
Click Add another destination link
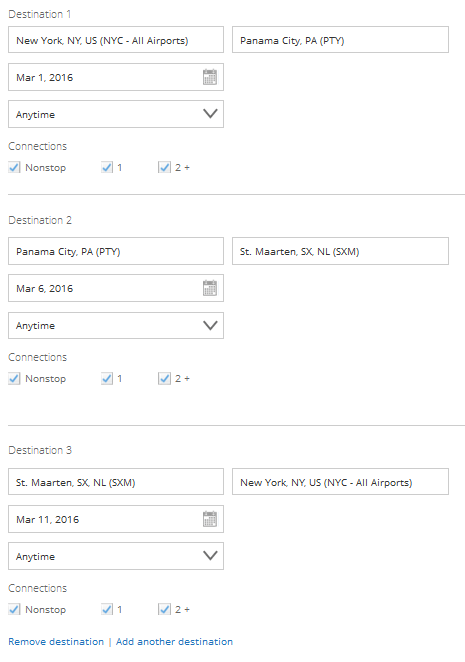[x=174, y=642]
